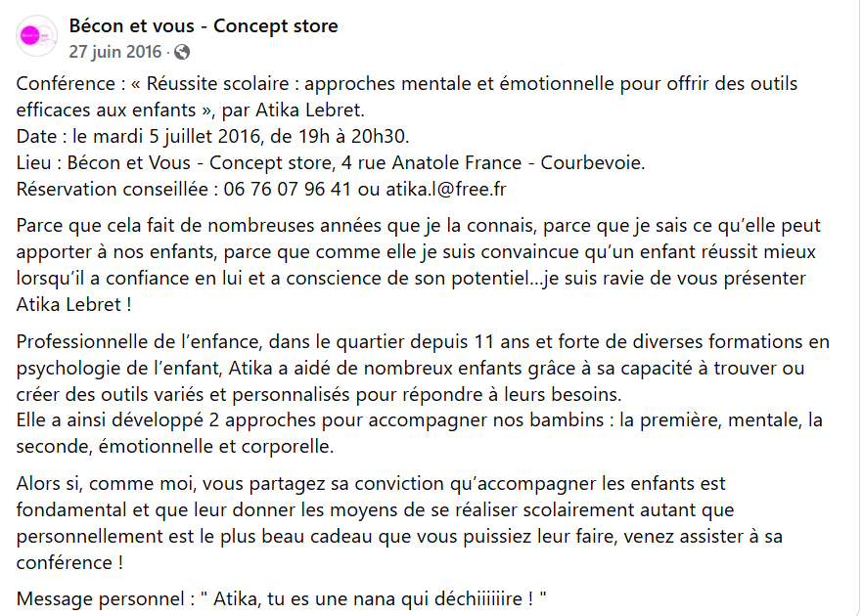Click the paragraph starting Professionnelle de l'enfance
This screenshot has height=616, width=863.
[x=422, y=369]
